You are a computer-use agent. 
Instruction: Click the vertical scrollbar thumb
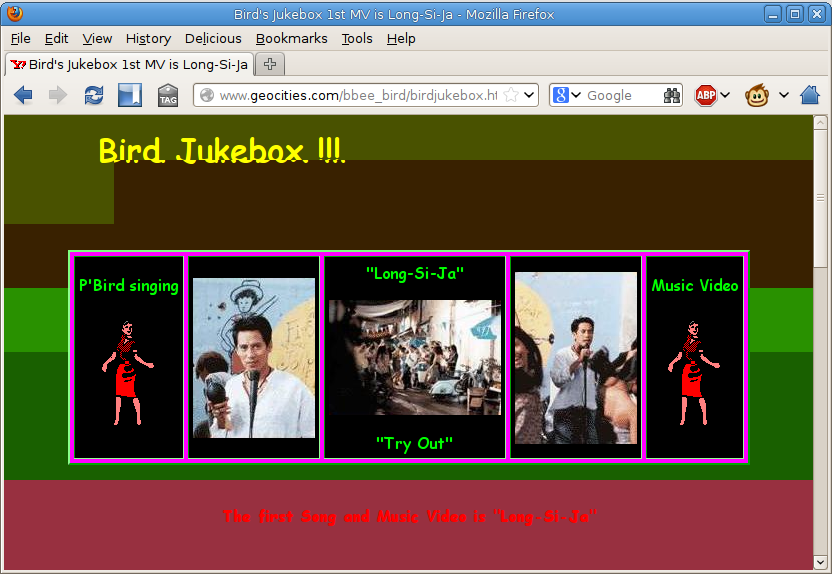820,198
